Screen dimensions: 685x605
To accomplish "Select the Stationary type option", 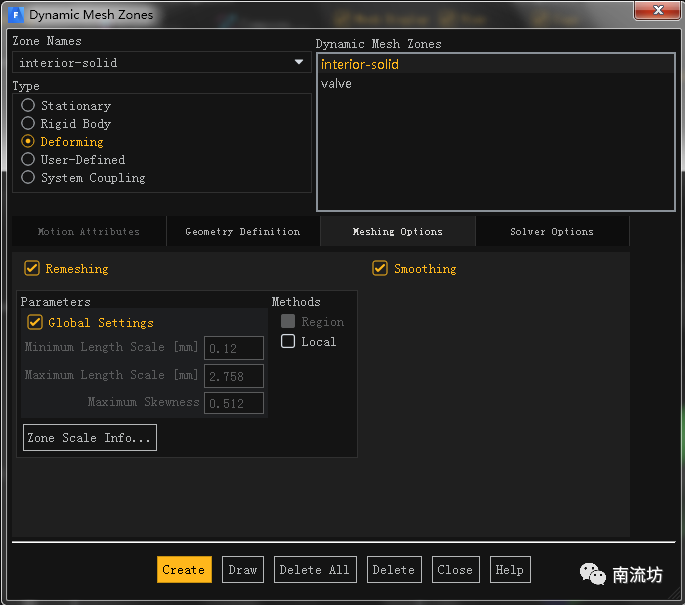I will 28,105.
